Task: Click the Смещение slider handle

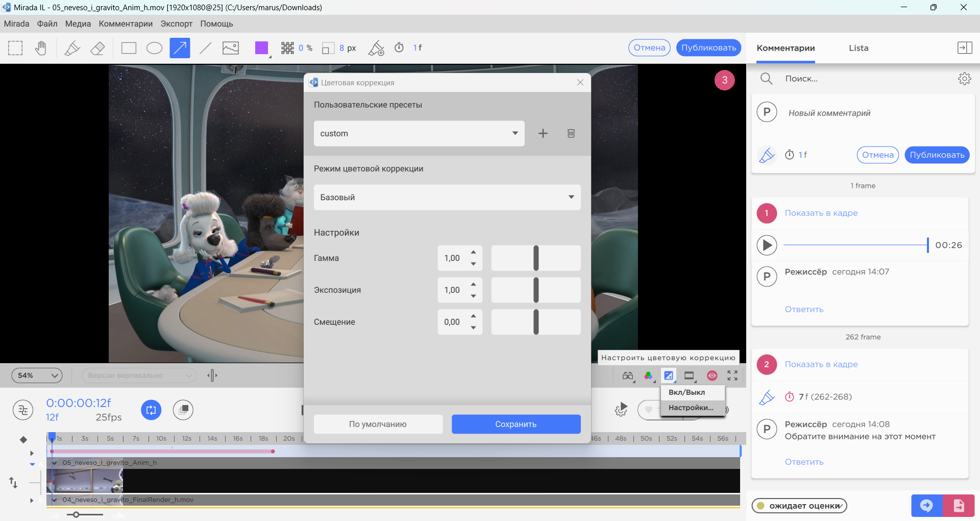Action: click(x=536, y=322)
